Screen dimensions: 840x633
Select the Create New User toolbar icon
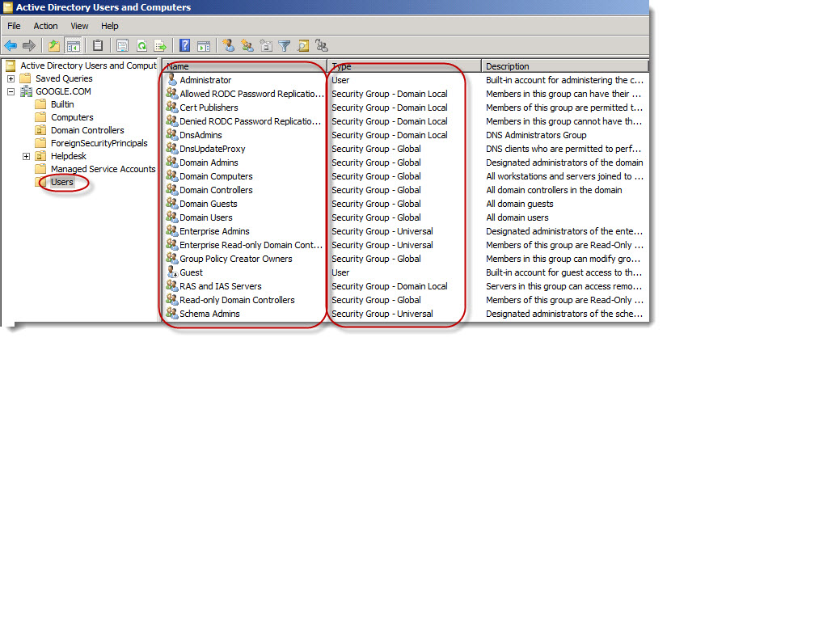tap(229, 45)
